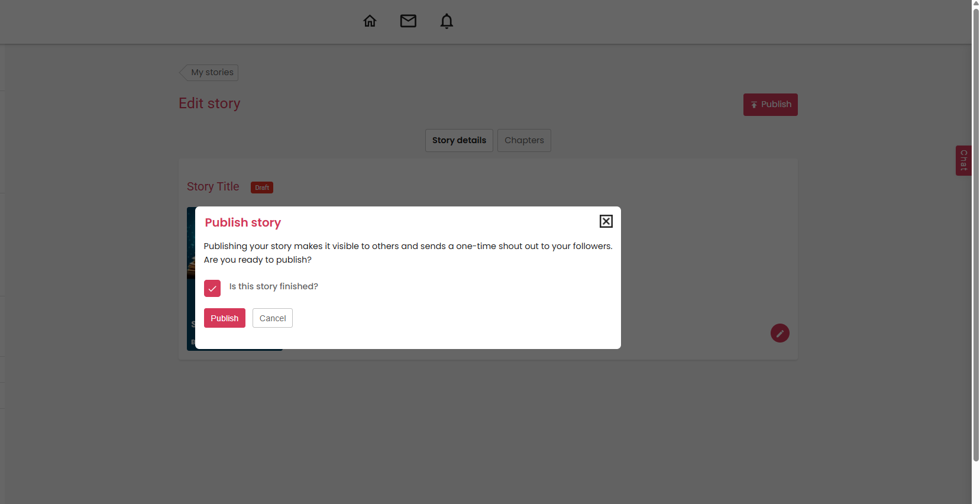
Task: Switch to the Story details tab
Action: coord(459,140)
